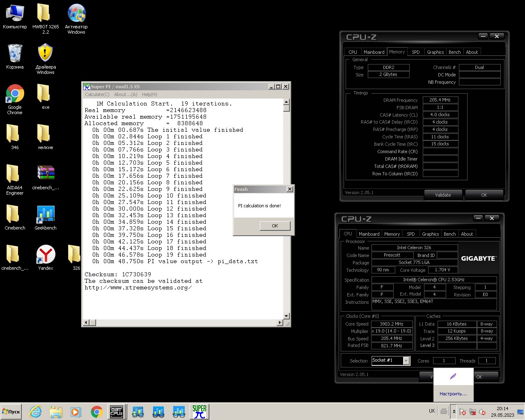This screenshot has height=420, width=525.
Task: Click Validate in the memory CPU-Z window
Action: [x=443, y=195]
